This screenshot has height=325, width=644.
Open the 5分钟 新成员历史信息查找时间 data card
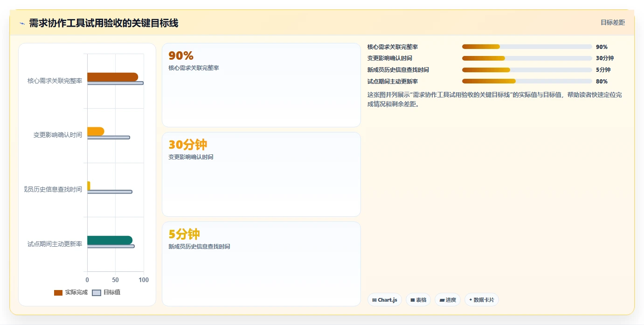[x=261, y=264]
